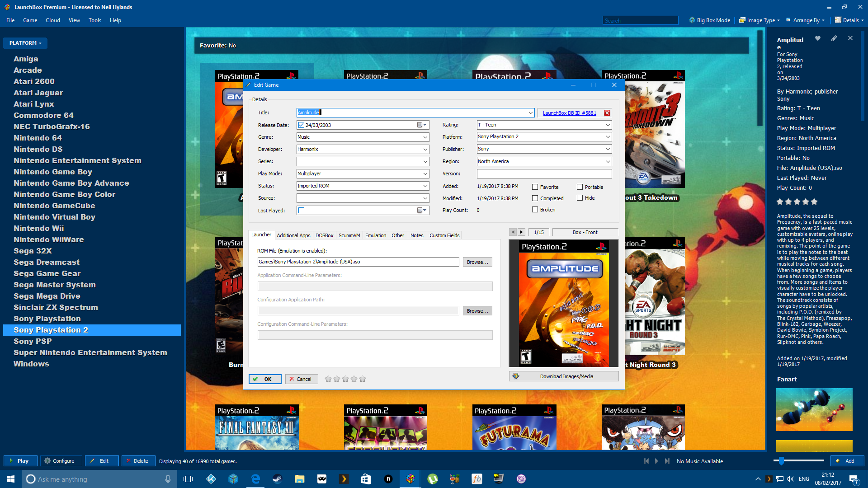Open Windows Store from the taskbar

click(366, 479)
